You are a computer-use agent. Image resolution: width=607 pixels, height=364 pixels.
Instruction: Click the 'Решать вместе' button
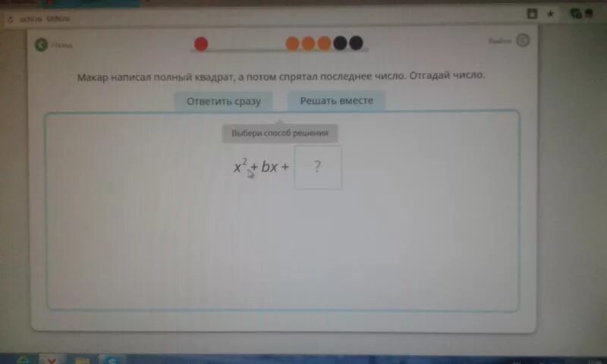point(336,101)
